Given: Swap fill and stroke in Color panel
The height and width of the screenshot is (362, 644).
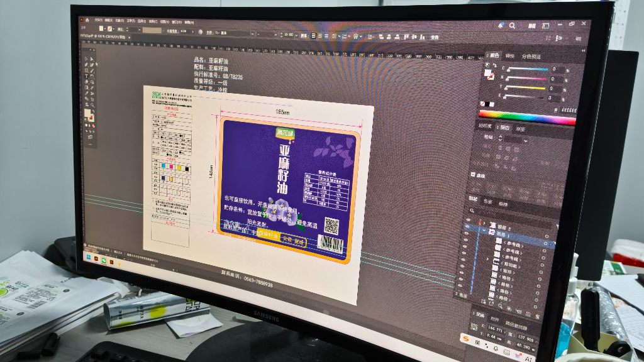Looking at the screenshot, I should point(495,65).
